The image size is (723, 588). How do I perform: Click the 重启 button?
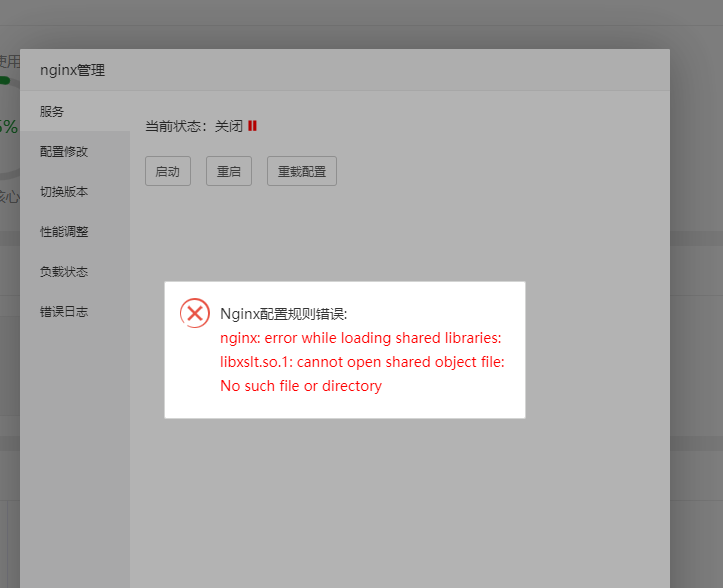[229, 171]
